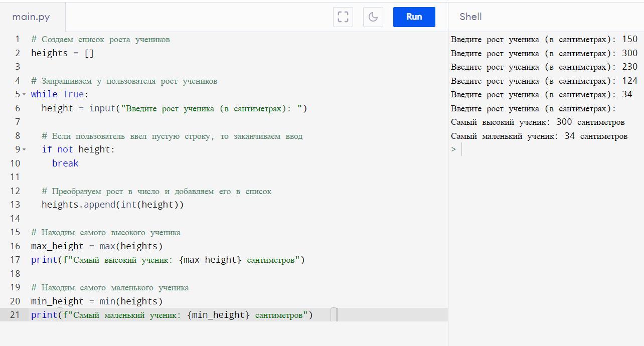The image size is (644, 346).
Task: Click shell output line ending in 150
Action: (x=544, y=39)
